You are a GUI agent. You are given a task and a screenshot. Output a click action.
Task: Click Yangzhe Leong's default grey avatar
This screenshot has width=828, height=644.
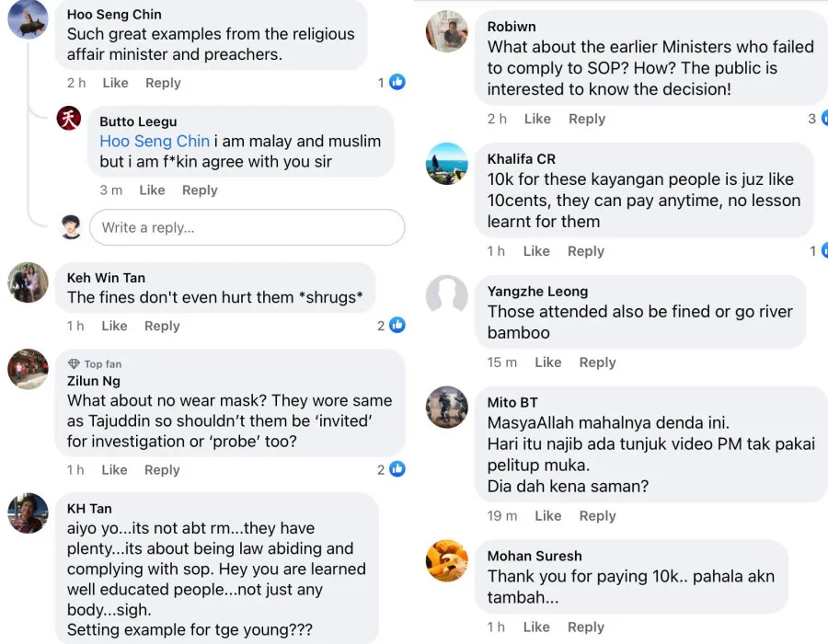(x=447, y=296)
